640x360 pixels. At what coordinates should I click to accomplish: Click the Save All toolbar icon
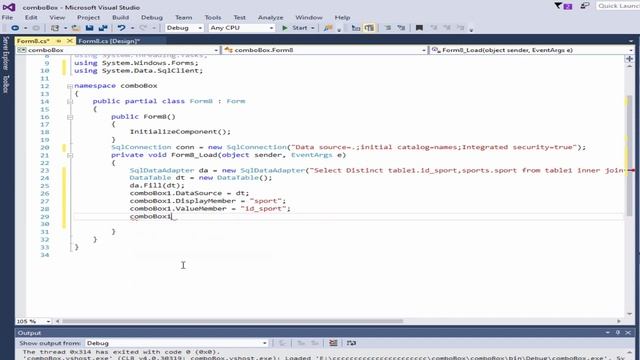103,28
